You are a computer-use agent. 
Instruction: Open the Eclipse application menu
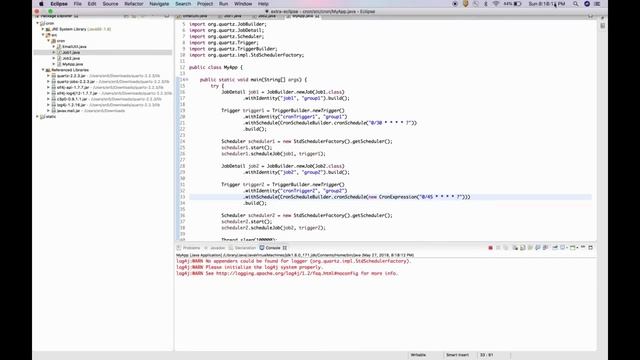pyautogui.click(x=59, y=4)
